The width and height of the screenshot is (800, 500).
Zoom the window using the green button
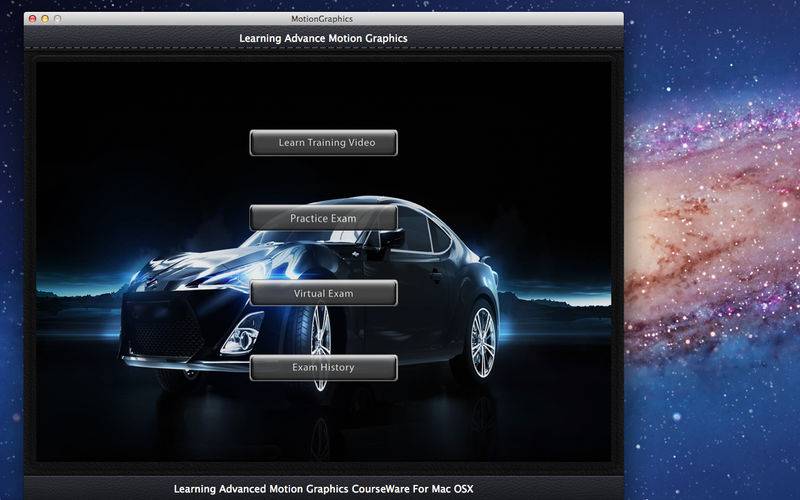click(57, 19)
